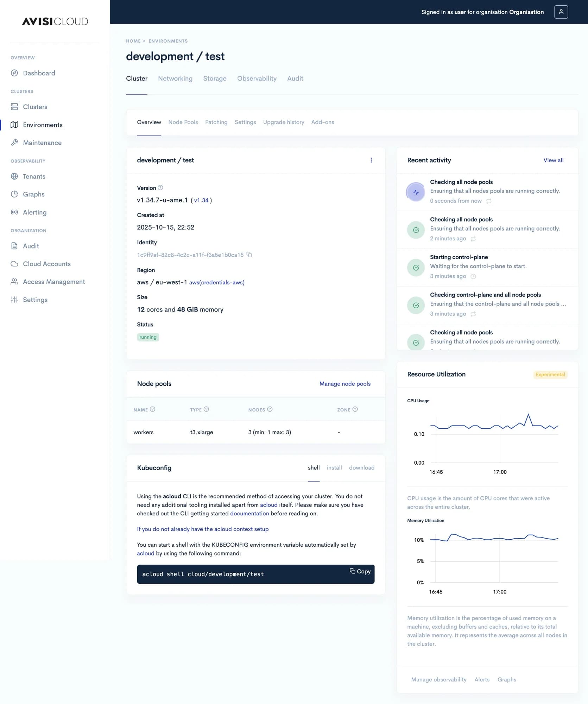
Task: Click the Audit document icon in sidebar
Action: 14,246
